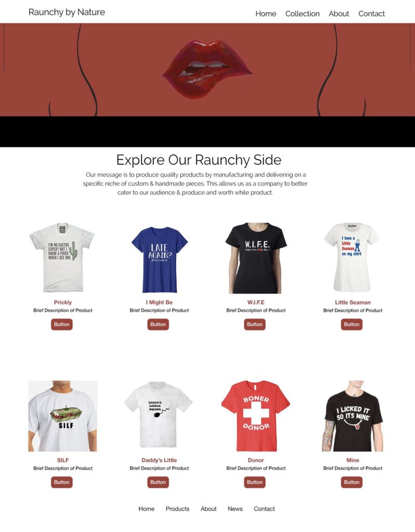Open the black W.I.F.E. shirt photo
Viewport: 415px width, 532px height.
256,258
